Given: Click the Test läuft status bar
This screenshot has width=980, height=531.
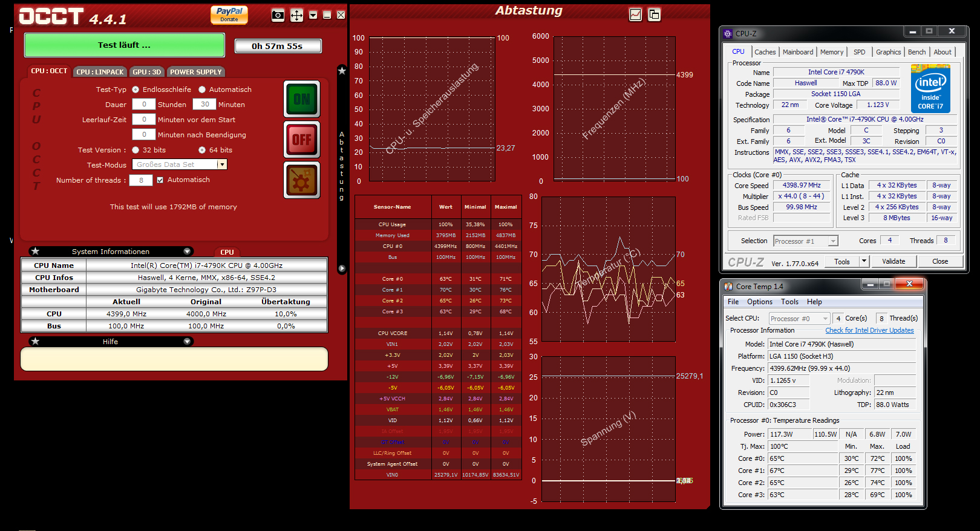Looking at the screenshot, I should click(124, 45).
